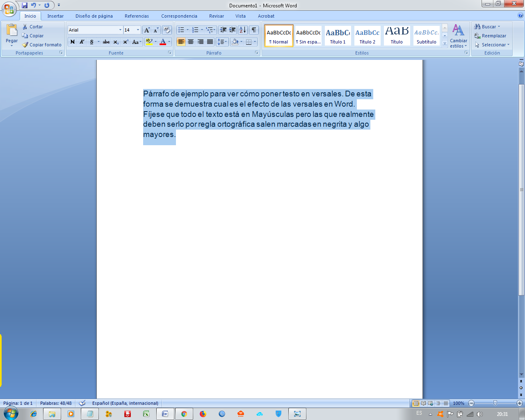Open the font color dropdown arrow
Screen dimensions: 525x420
(168, 42)
